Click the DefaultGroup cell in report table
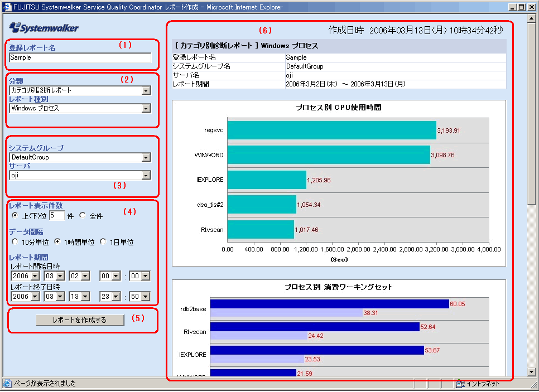 [396, 67]
